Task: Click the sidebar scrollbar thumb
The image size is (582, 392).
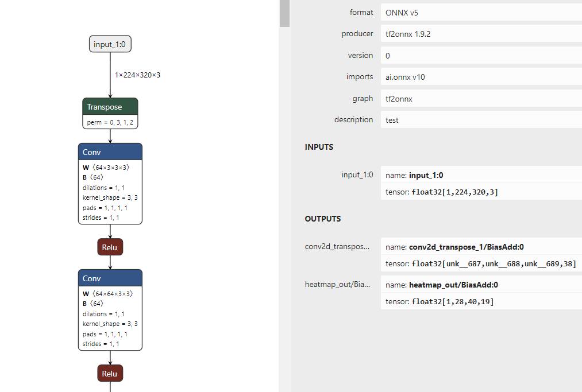Action: [284, 13]
